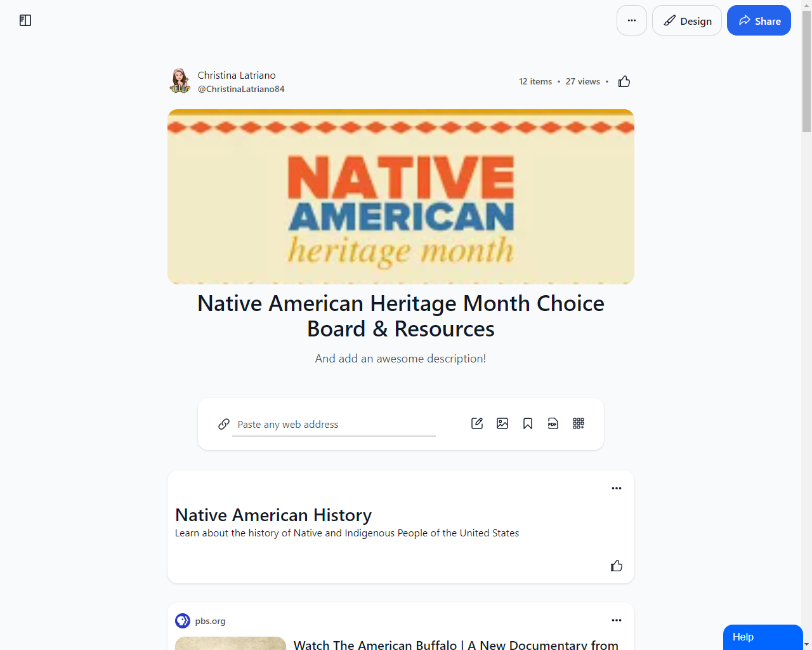Open the three-dot menu beside Design
Viewport: 812px width, 650px height.
631,20
